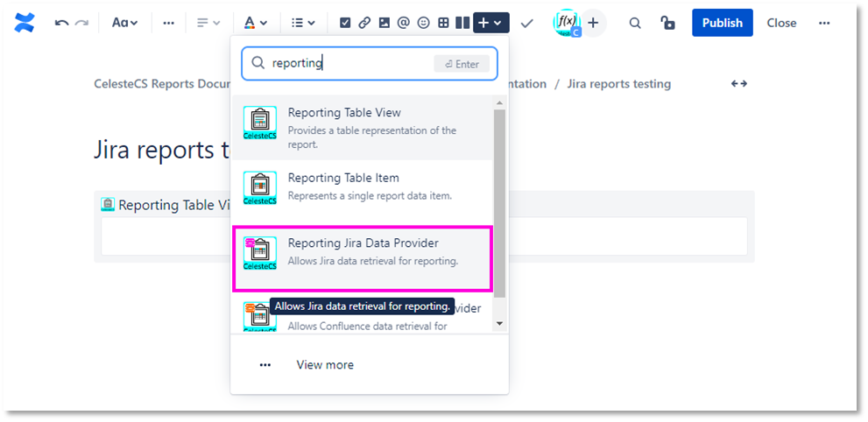Redo the last undone edit
Screen dimensions: 868x422
[82, 23]
